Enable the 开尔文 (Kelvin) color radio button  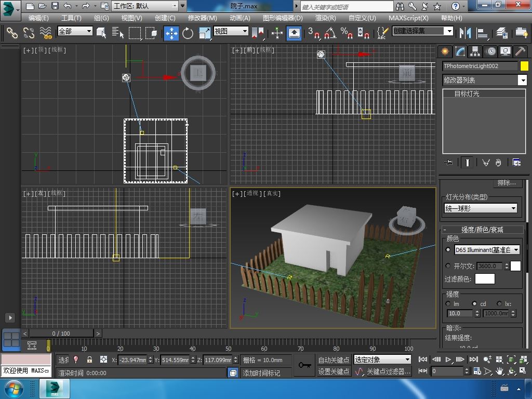(448, 266)
